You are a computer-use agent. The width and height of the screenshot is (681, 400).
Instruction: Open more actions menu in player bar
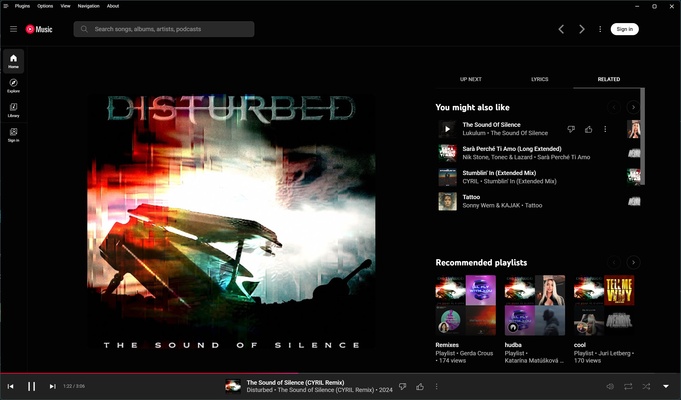tap(436, 386)
